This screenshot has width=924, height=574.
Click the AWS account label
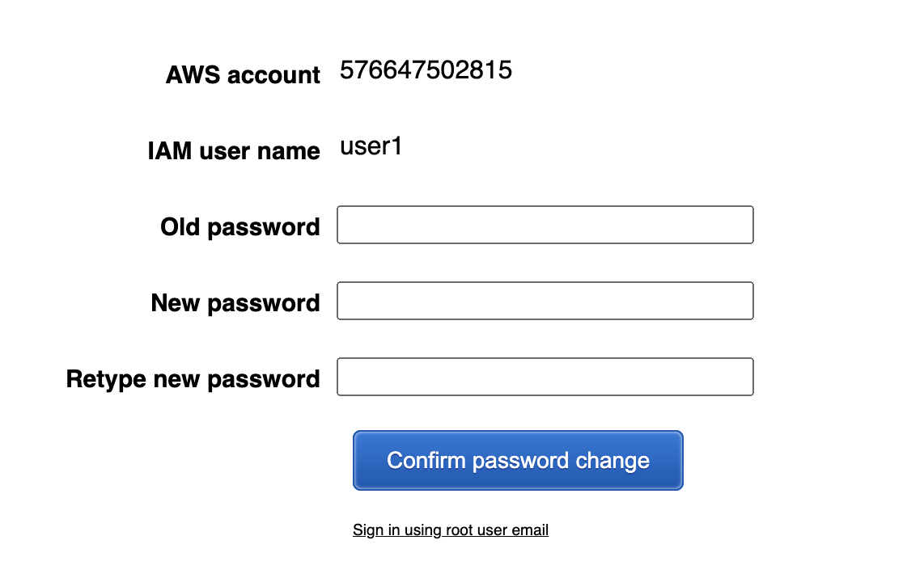243,75
